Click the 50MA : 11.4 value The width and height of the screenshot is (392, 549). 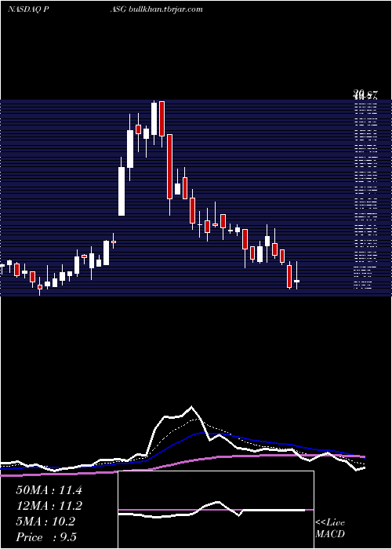pos(49,490)
